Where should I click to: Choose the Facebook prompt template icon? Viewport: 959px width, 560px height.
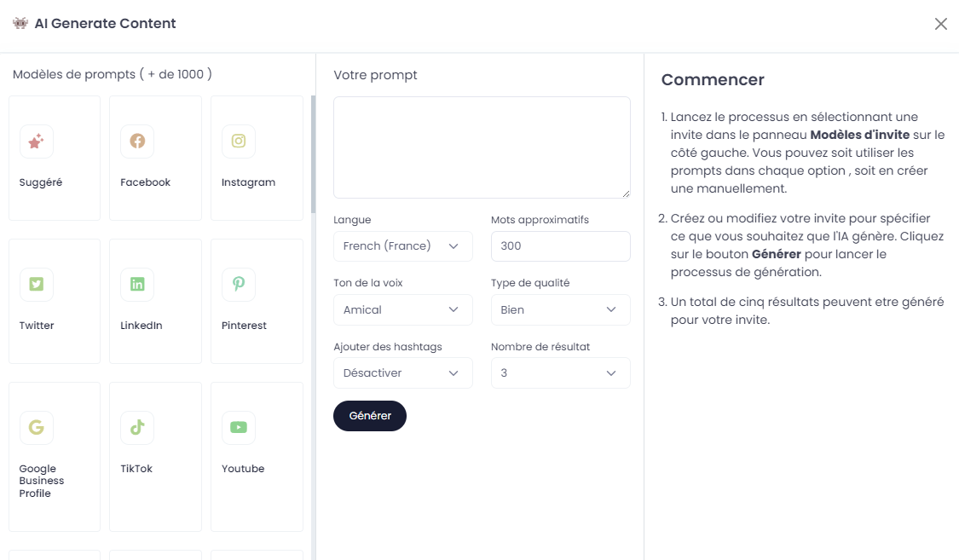[x=137, y=141]
